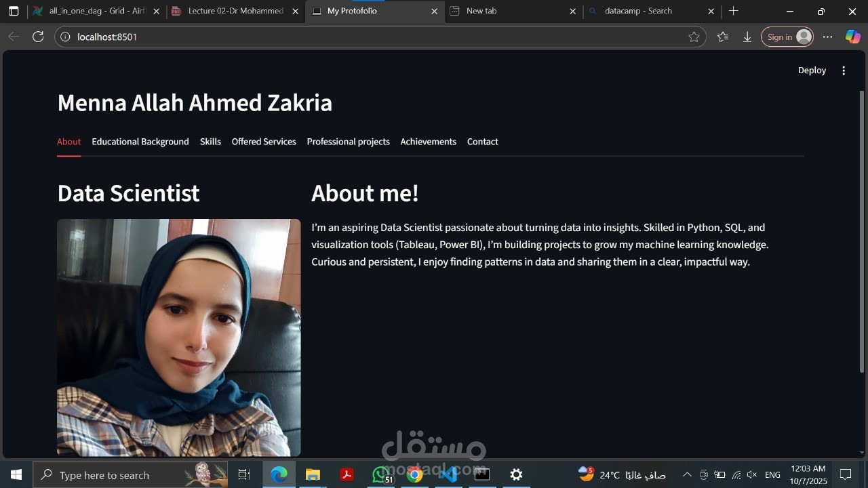Change the ENG input language
868x488 pixels.
(772, 474)
